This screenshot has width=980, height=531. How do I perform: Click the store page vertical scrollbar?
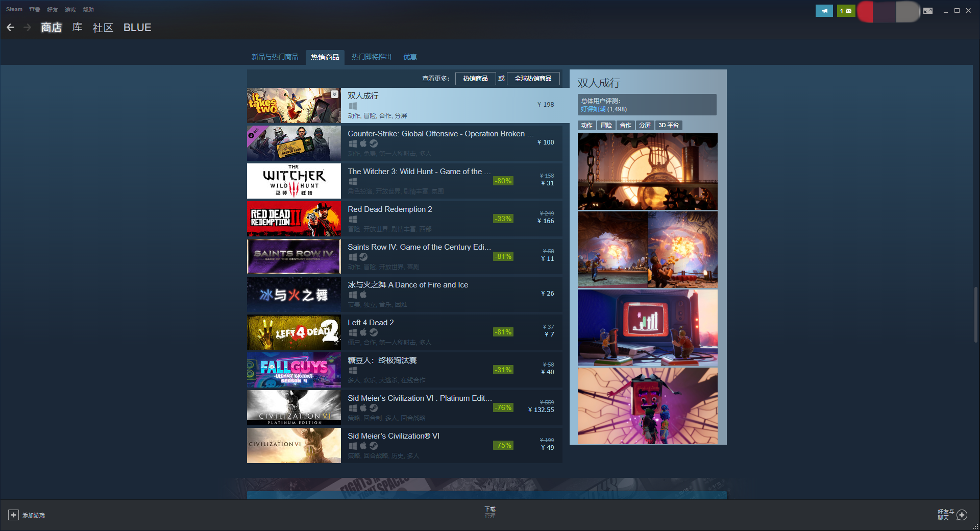975,315
